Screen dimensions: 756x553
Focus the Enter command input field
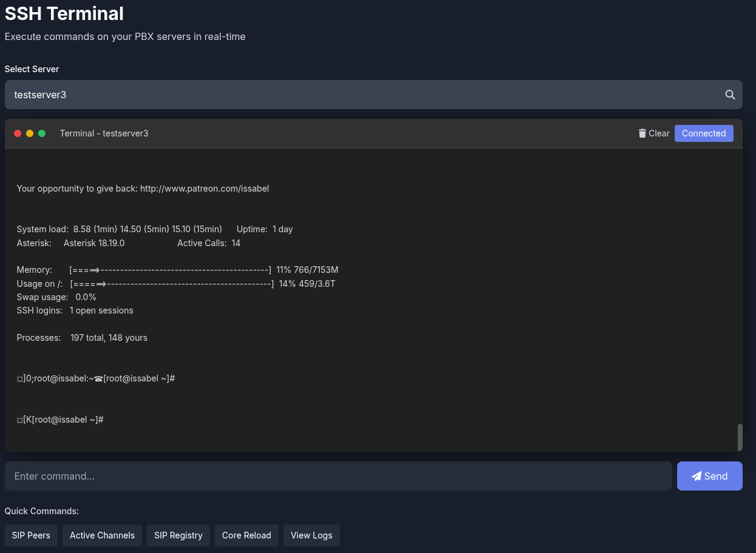(337, 476)
